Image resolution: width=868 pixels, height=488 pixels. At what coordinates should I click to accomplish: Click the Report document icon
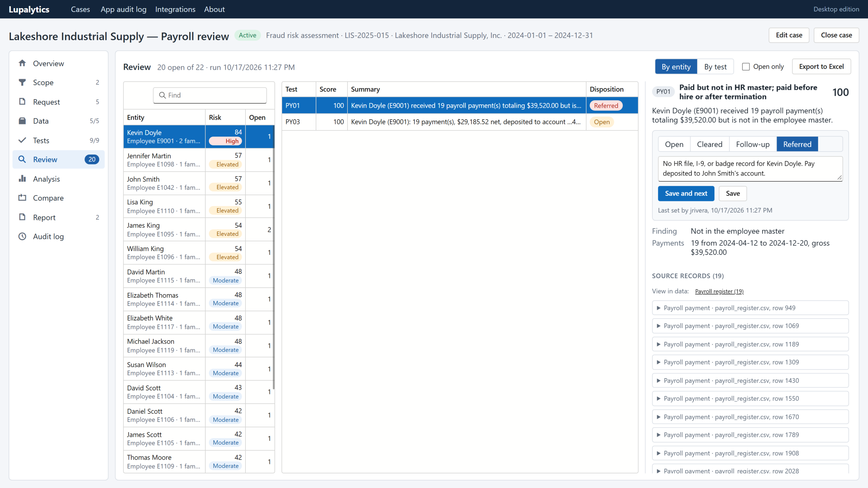22,217
